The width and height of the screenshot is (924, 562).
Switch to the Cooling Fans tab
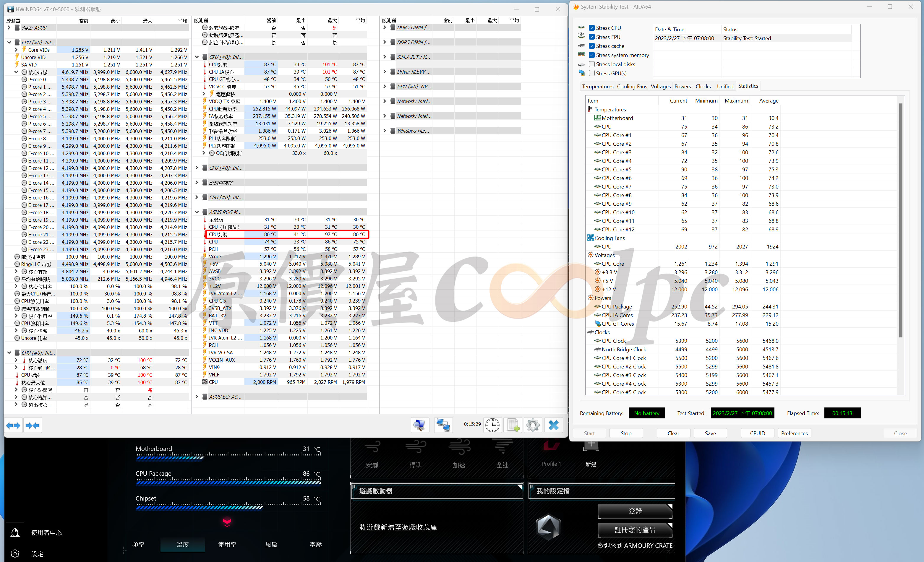pyautogui.click(x=632, y=86)
